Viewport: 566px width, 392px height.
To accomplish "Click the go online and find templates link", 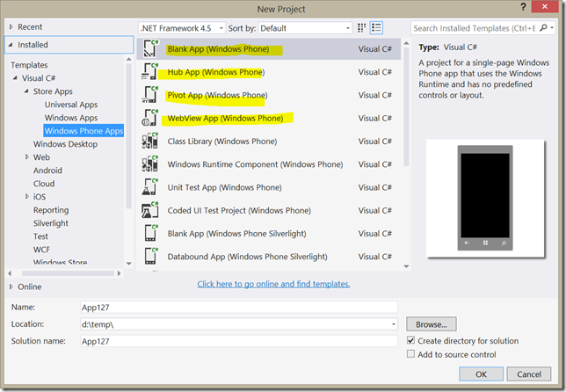I will click(273, 284).
